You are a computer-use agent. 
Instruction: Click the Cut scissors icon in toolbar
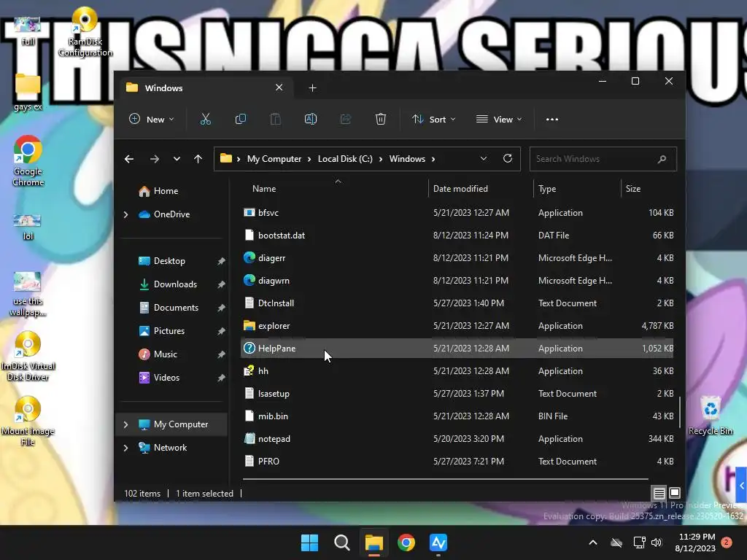pos(205,119)
